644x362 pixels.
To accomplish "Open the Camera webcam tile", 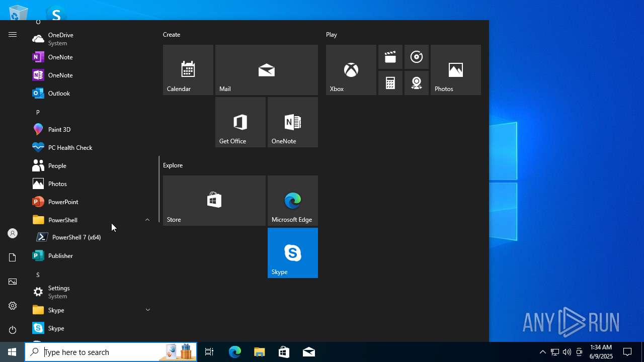I will tap(417, 83).
